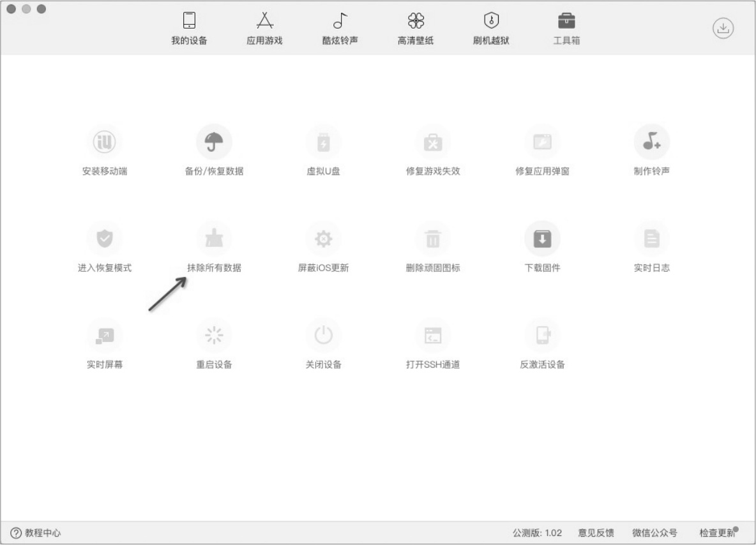Open the 制作铃声 music note icon
The height and width of the screenshot is (545, 756).
pyautogui.click(x=652, y=142)
